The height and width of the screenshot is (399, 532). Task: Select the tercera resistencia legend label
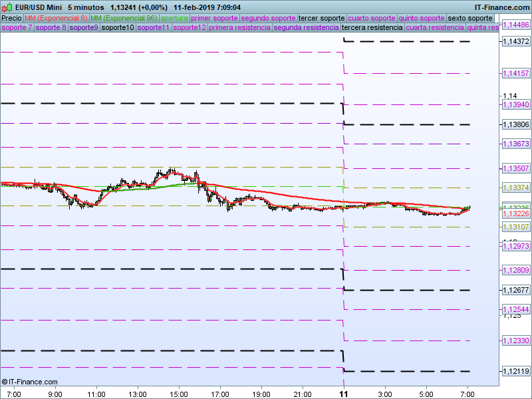372,28
